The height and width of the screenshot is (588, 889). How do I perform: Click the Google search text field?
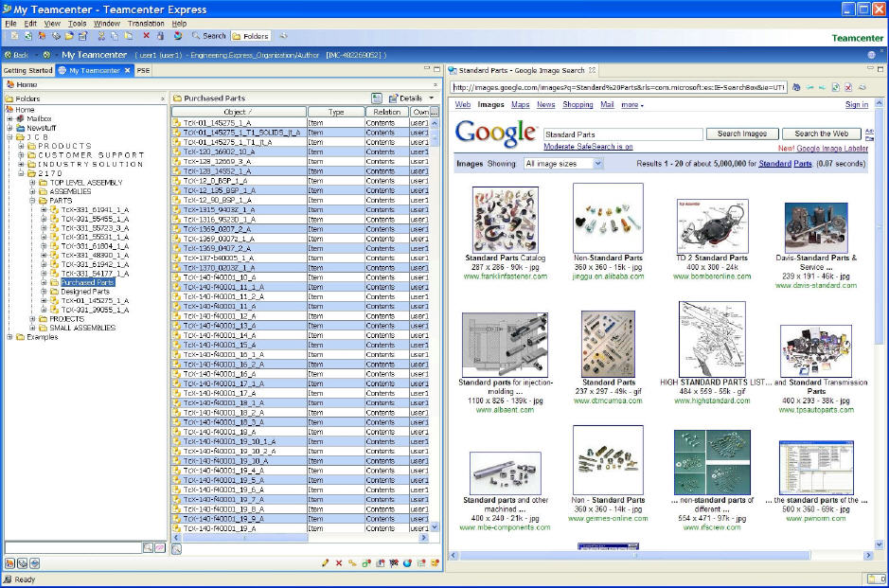623,134
